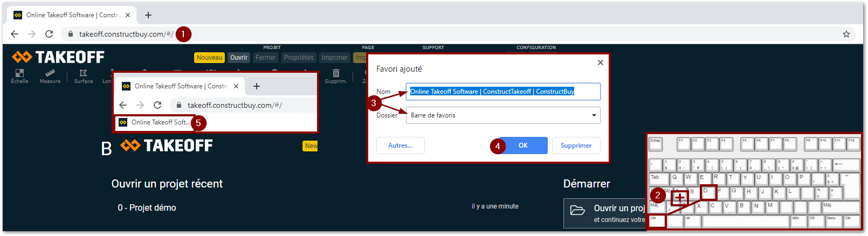This screenshot has height=236, width=868.
Task: Click the TAKEOFF logo in top-left header
Action: (x=58, y=57)
